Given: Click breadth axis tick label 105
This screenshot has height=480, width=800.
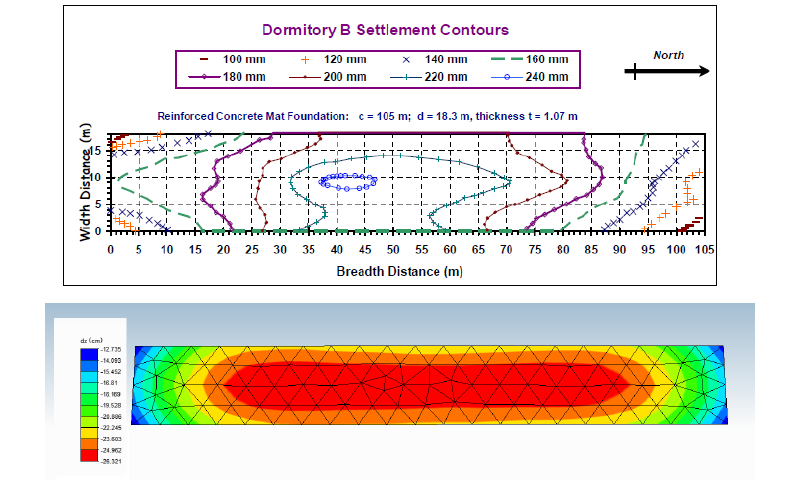Looking at the screenshot, I should click(x=705, y=250).
